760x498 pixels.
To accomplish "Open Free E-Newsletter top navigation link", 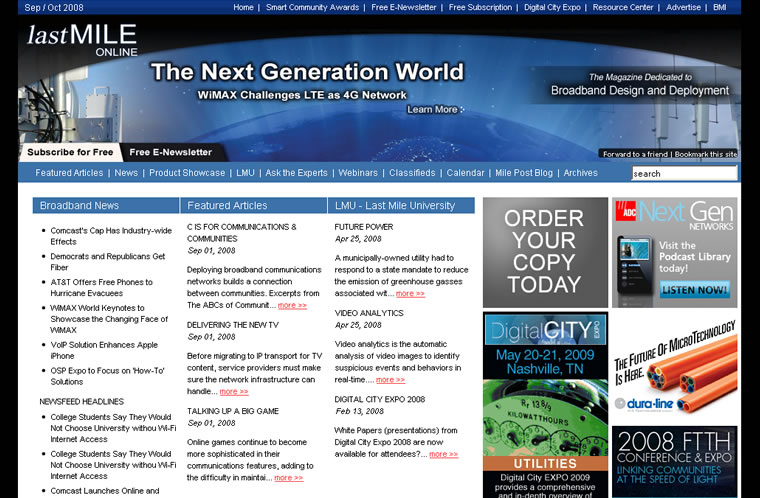I will [x=403, y=7].
